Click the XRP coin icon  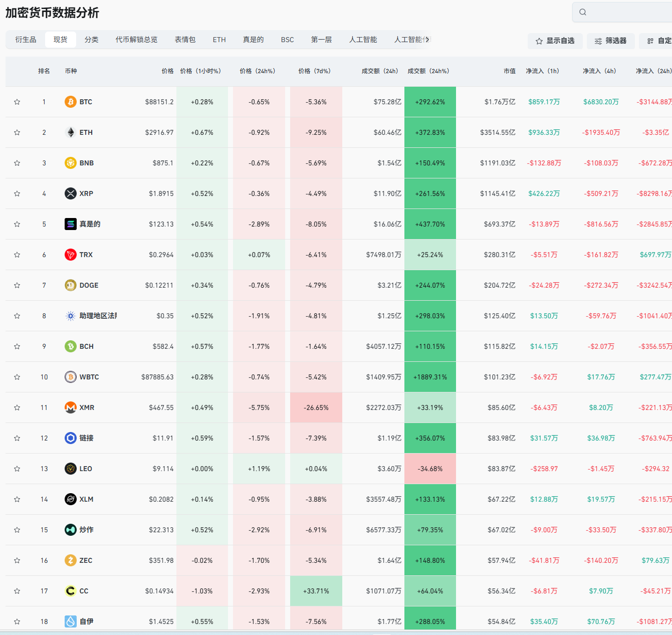pos(71,193)
